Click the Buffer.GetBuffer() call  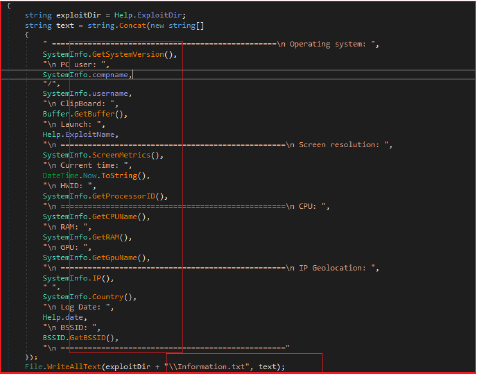[x=83, y=114]
